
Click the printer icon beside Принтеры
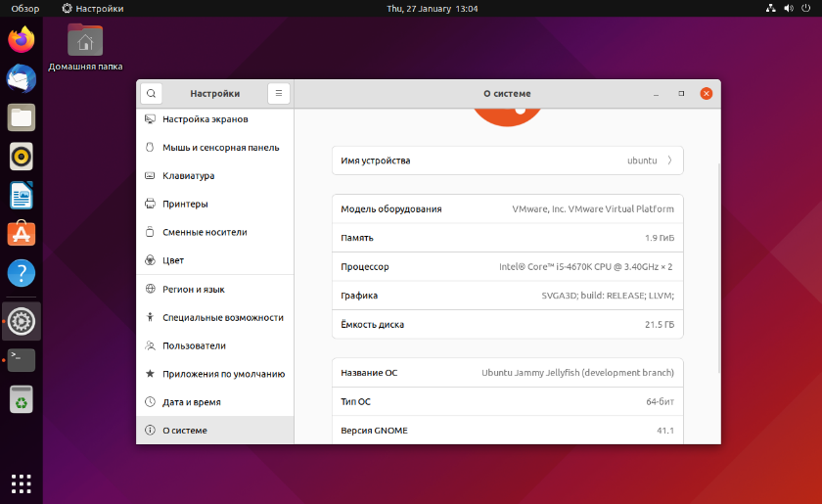tap(150, 204)
